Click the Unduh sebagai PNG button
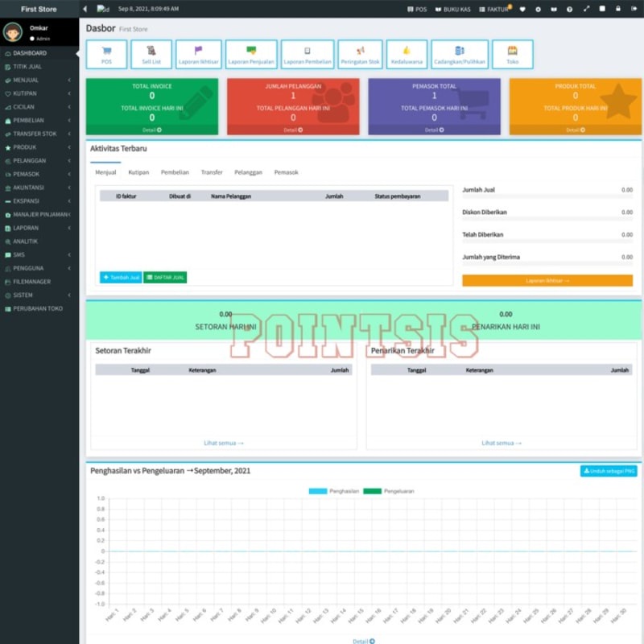 pos(607,472)
